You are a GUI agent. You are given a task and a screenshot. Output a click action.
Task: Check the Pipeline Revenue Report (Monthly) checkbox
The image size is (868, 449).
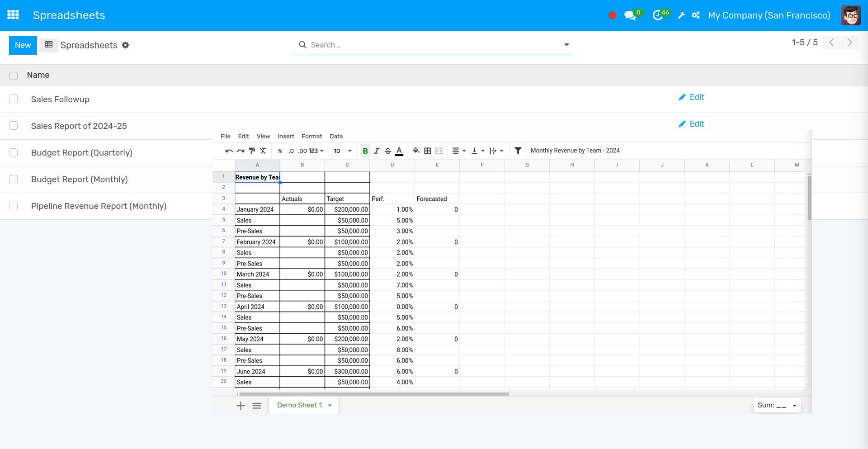[14, 206]
